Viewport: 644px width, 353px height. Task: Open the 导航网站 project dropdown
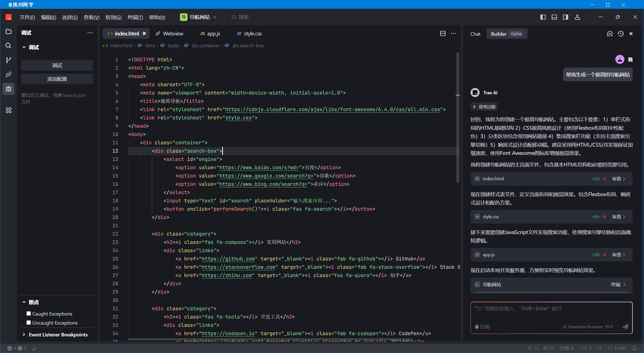point(198,17)
